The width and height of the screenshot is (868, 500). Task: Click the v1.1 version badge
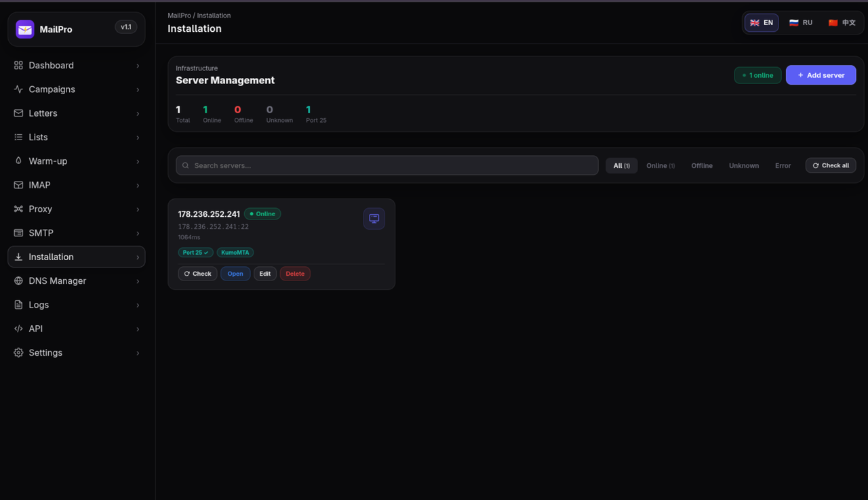[x=126, y=27]
